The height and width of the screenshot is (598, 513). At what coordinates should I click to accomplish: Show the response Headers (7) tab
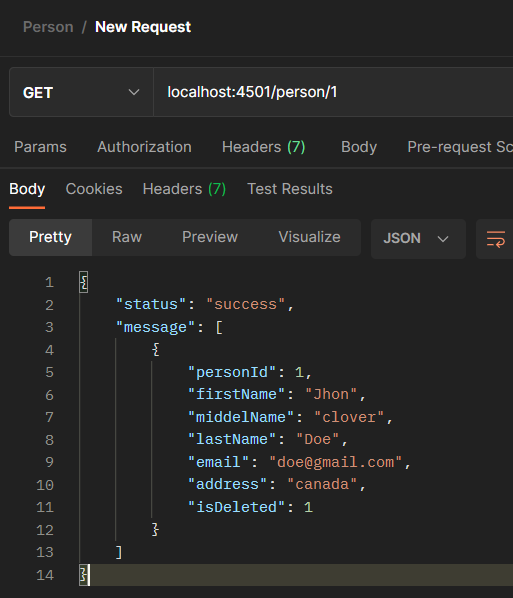(x=184, y=189)
